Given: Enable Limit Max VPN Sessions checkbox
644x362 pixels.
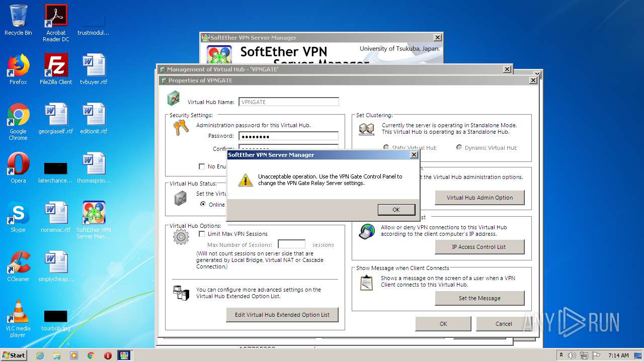Looking at the screenshot, I should pos(202,234).
